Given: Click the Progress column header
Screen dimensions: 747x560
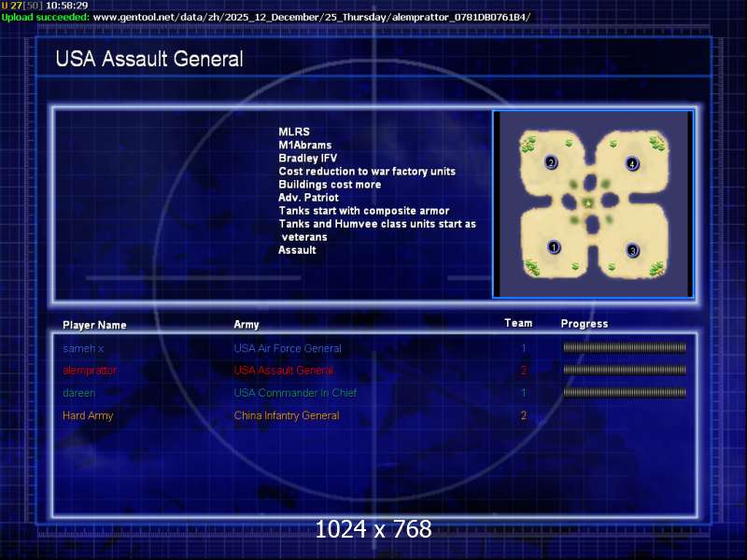Looking at the screenshot, I should tap(585, 324).
